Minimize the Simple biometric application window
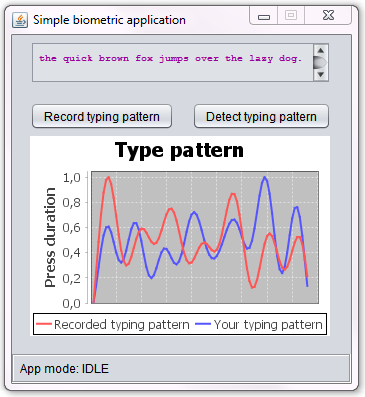This screenshot has width=365, height=397. (264, 16)
